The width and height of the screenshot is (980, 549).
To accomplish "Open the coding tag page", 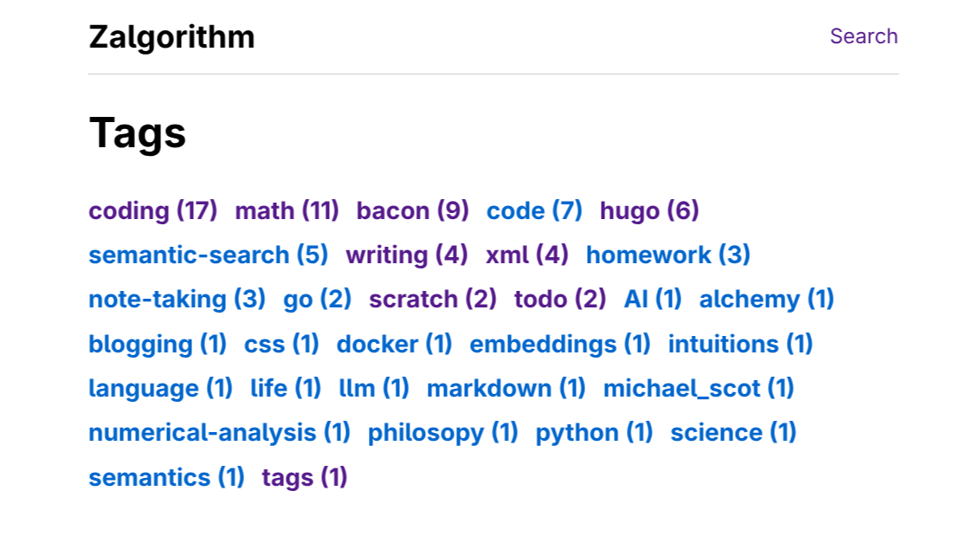I will click(x=152, y=210).
